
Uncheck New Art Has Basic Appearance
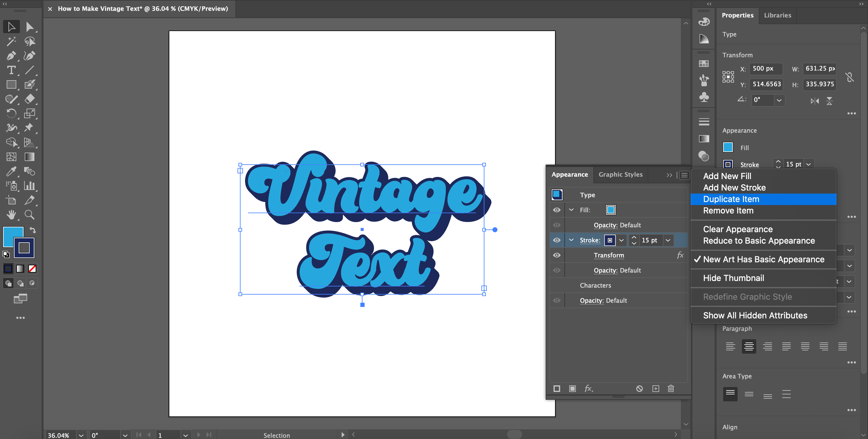[x=763, y=259]
